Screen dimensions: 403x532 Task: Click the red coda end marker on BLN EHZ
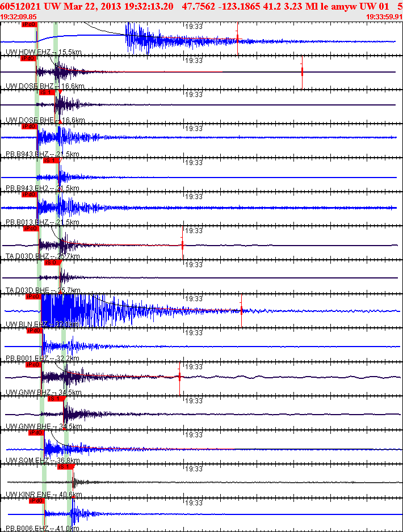point(241,310)
